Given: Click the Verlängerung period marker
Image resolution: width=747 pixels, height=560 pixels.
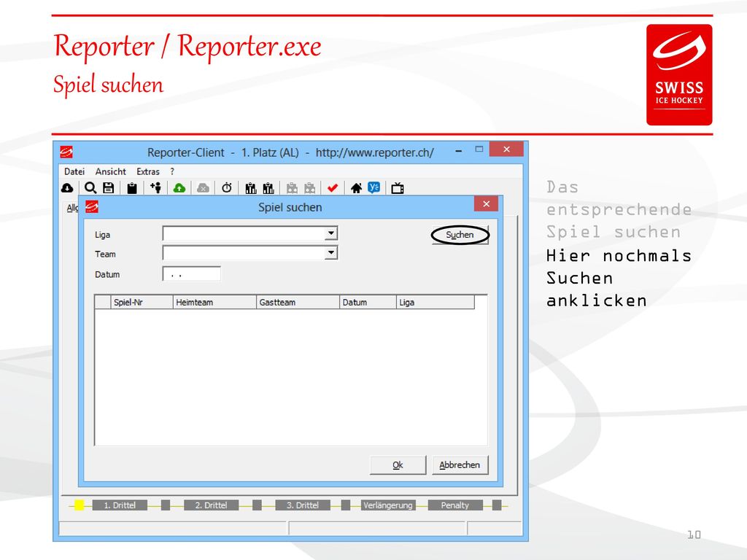Looking at the screenshot, I should click(388, 505).
